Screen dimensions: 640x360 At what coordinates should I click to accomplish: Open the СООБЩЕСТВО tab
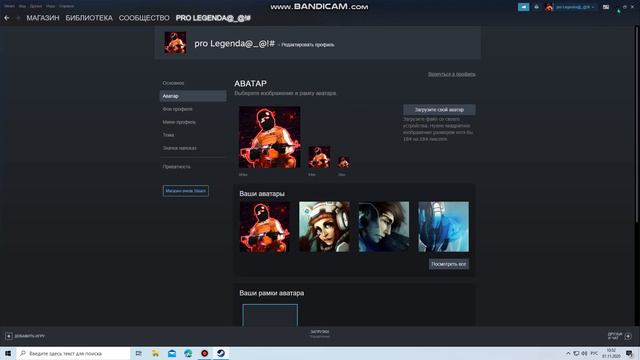click(x=144, y=18)
